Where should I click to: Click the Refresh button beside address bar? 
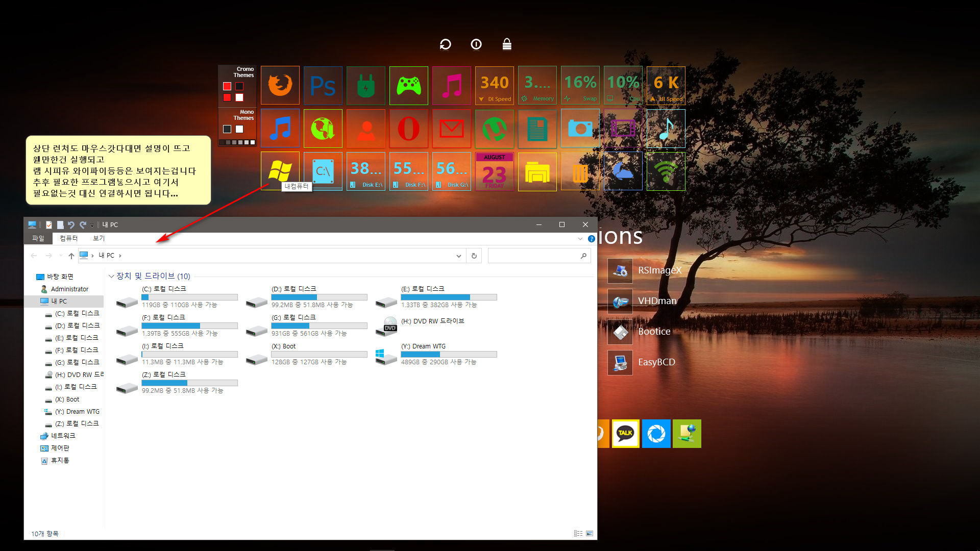[x=474, y=256]
